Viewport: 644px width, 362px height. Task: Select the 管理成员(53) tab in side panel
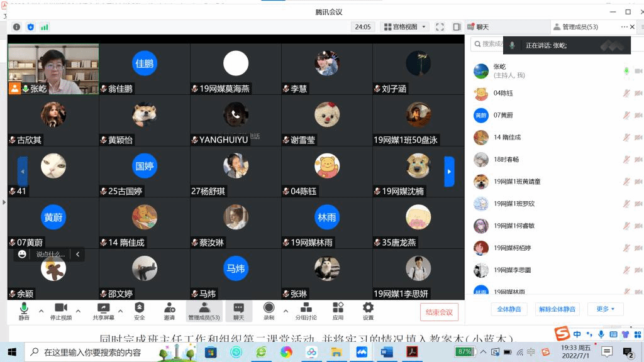click(x=579, y=27)
